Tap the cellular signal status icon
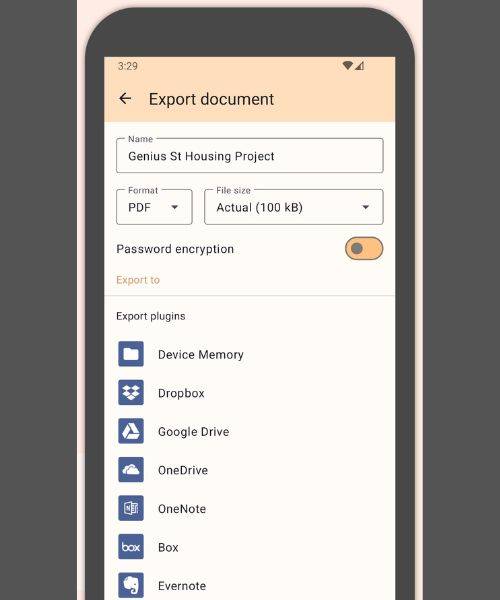Screen dimensions: 500x600 click(x=359, y=66)
